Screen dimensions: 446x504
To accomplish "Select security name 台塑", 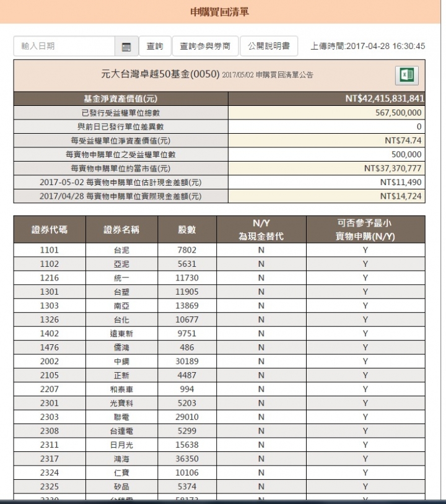I will (x=121, y=292).
